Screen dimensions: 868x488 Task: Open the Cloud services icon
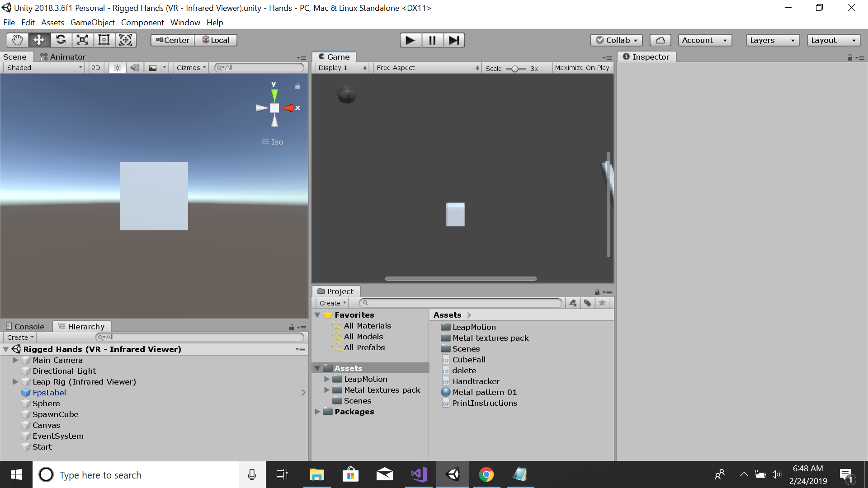coord(660,40)
